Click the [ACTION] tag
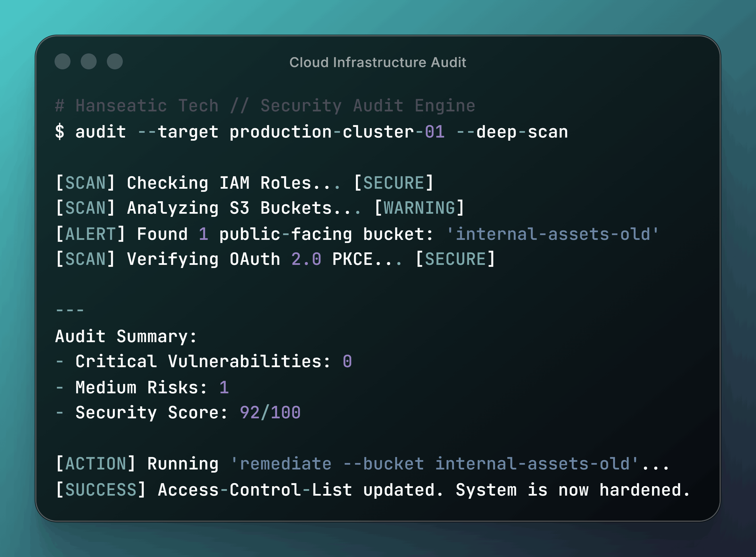The width and height of the screenshot is (756, 557). point(95,464)
